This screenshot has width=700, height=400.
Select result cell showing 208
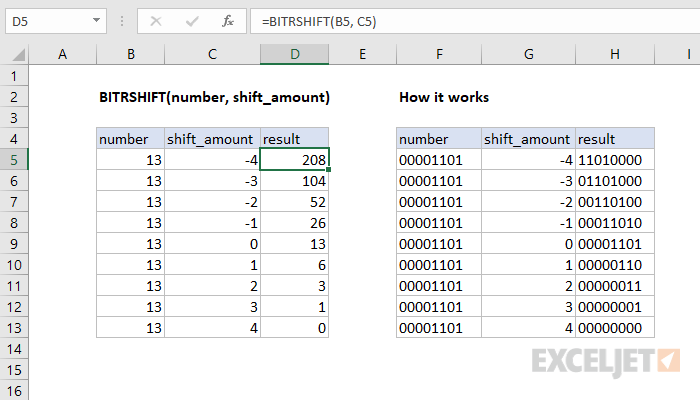pos(295,160)
